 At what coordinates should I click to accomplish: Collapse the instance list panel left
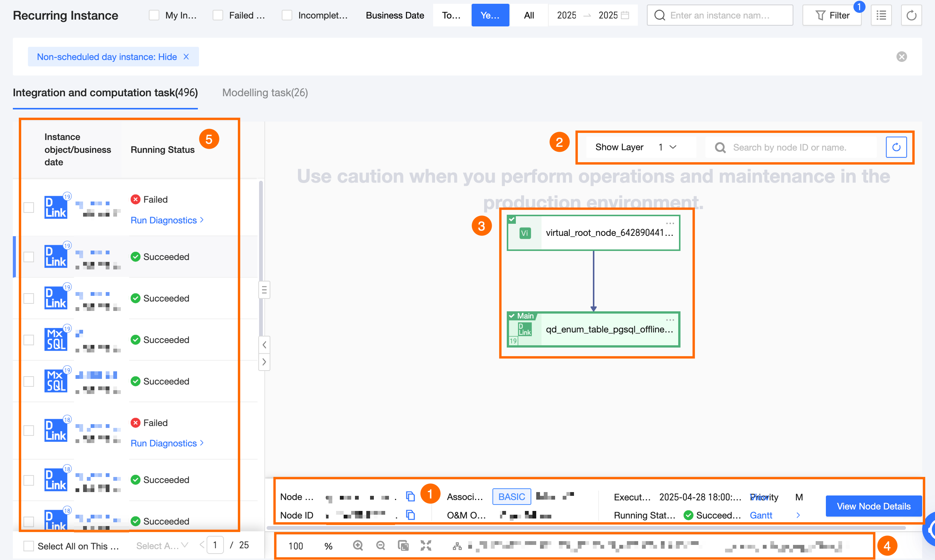click(x=264, y=345)
